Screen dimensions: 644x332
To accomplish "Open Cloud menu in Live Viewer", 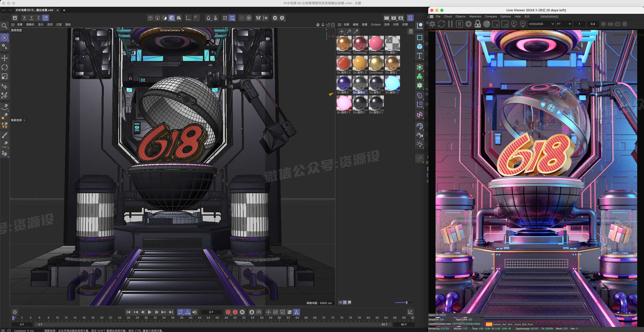I will [x=448, y=16].
